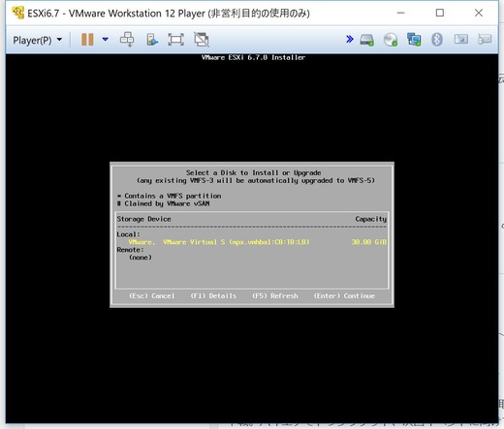Click the Local: label in the list
Screen dimensions: 504x429
pos(128,234)
